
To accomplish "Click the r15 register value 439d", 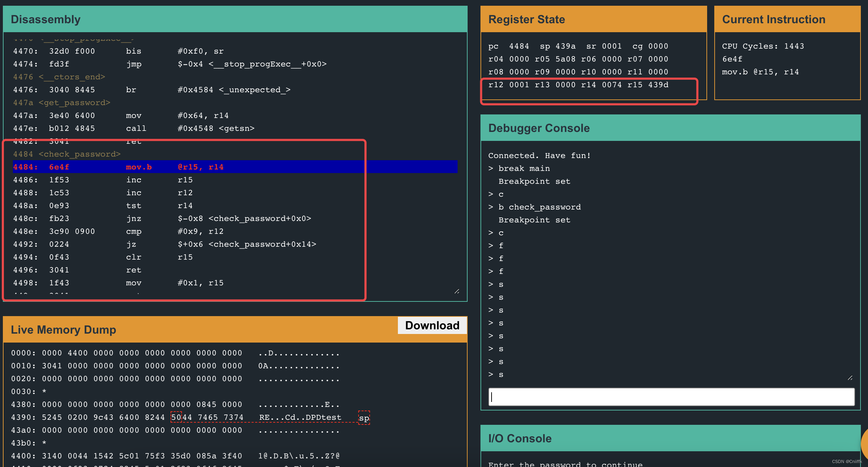I will tap(658, 85).
